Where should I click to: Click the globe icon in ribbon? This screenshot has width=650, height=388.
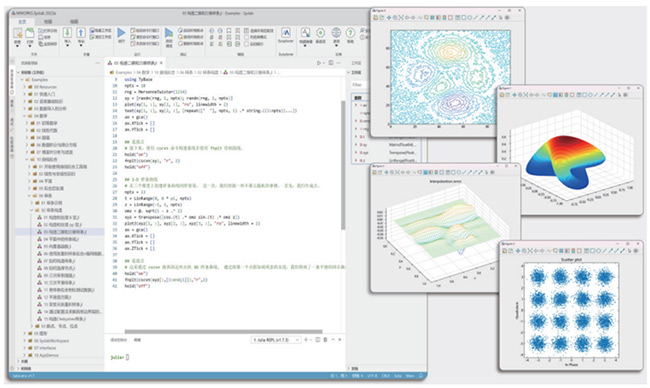coord(336,33)
